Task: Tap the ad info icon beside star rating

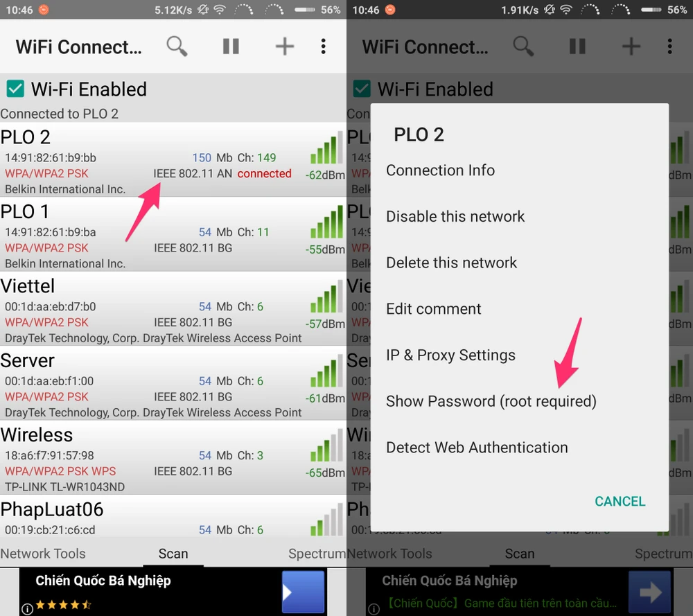Action: pos(28,609)
